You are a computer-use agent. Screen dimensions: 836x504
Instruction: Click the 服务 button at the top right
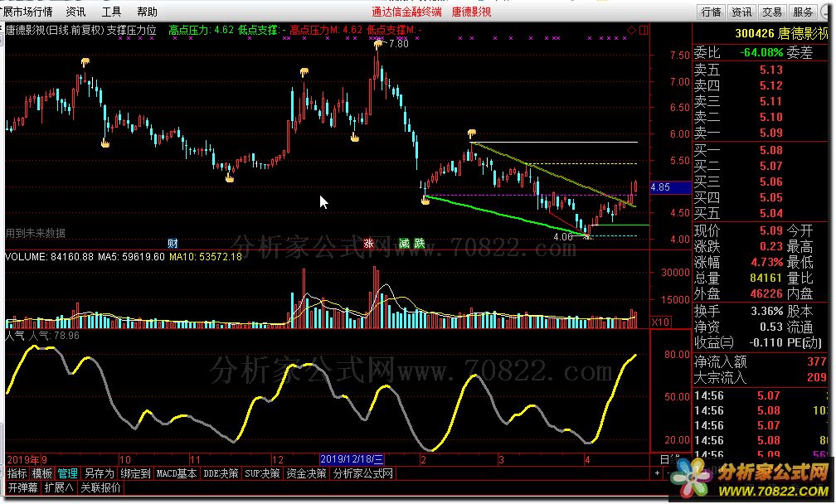coord(803,12)
